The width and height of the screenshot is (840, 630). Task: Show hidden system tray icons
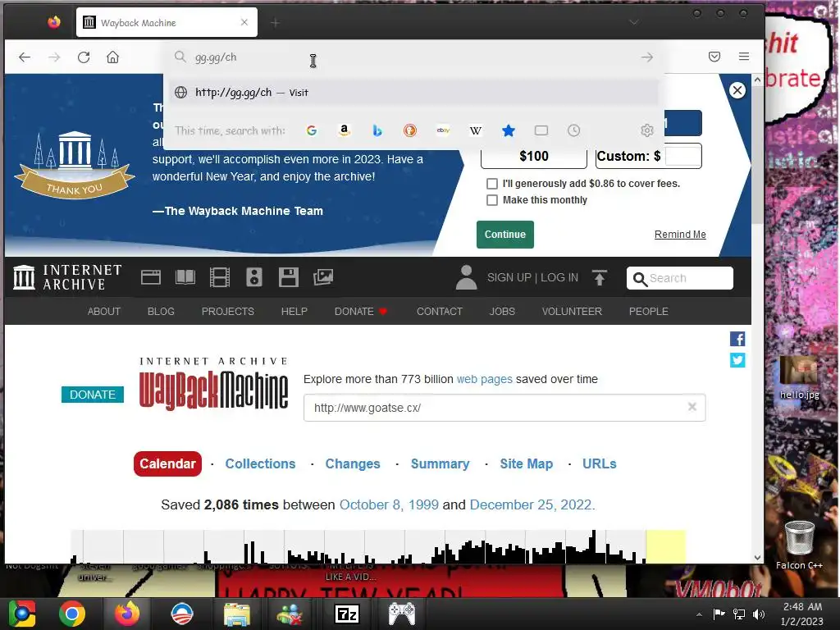click(x=699, y=614)
